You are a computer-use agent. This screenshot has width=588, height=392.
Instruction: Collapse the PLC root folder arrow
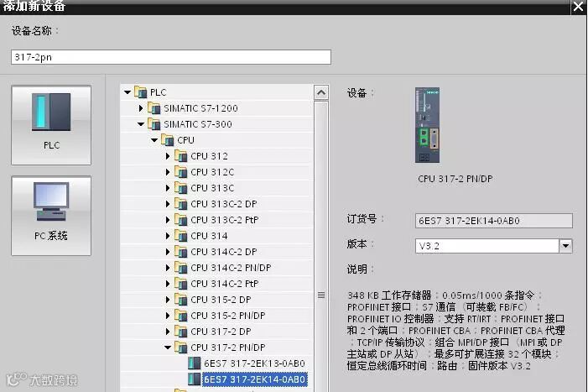point(127,91)
